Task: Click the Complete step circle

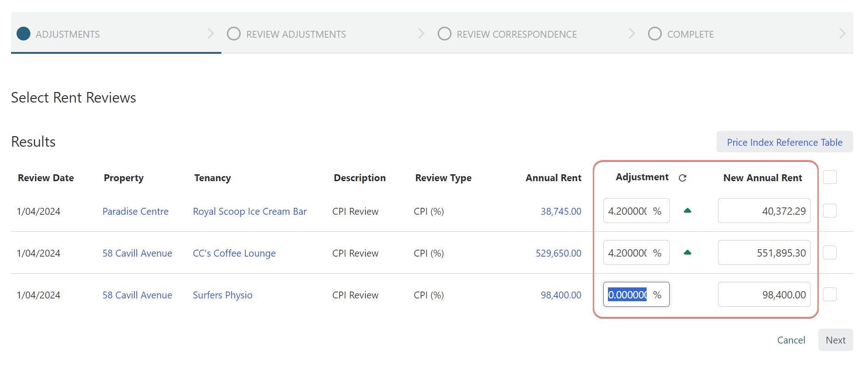Action: point(655,34)
